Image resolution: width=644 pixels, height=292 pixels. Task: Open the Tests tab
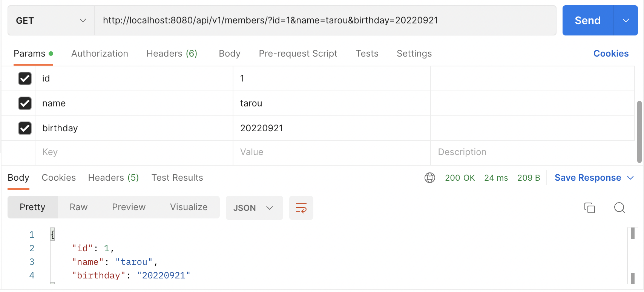click(366, 54)
